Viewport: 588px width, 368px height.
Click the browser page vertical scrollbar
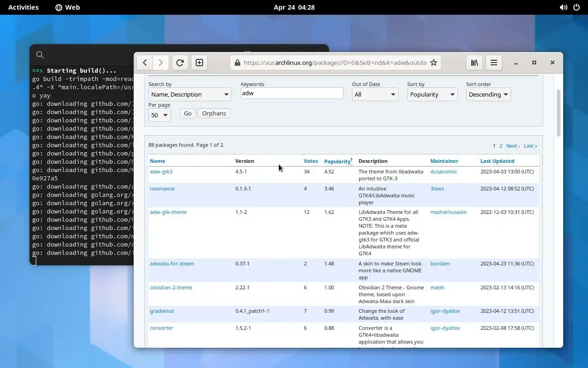559,113
